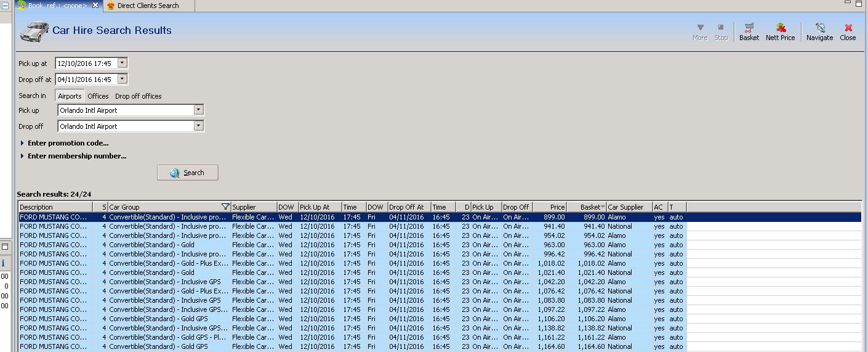Open the Drop off location dropdown

[x=198, y=126]
